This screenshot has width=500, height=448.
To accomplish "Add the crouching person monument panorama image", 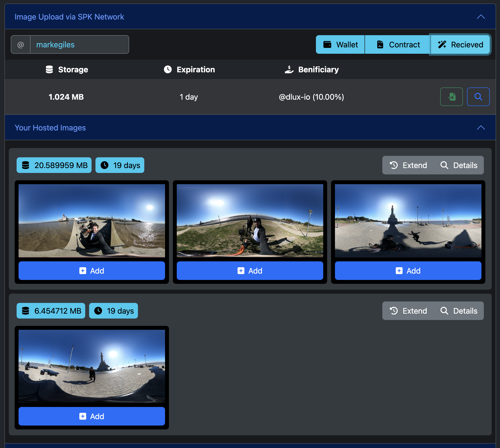I will point(92,416).
